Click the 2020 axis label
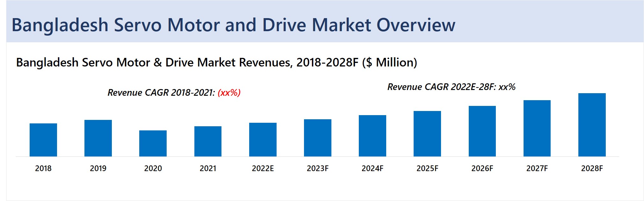Screen dimensions: 644x201 click(x=153, y=168)
